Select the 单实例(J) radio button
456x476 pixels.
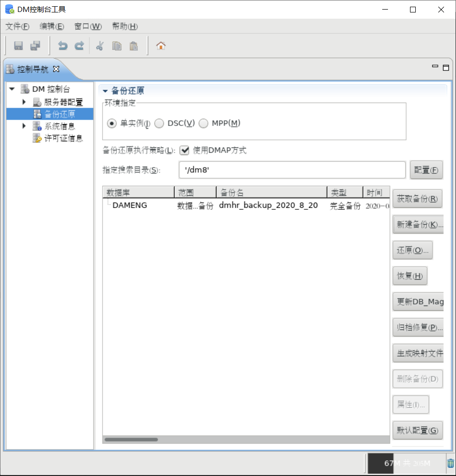point(112,124)
